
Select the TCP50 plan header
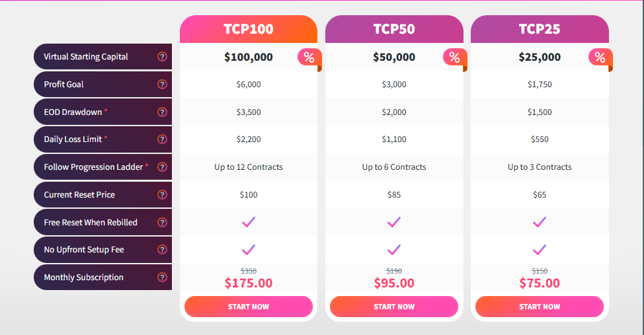click(394, 29)
